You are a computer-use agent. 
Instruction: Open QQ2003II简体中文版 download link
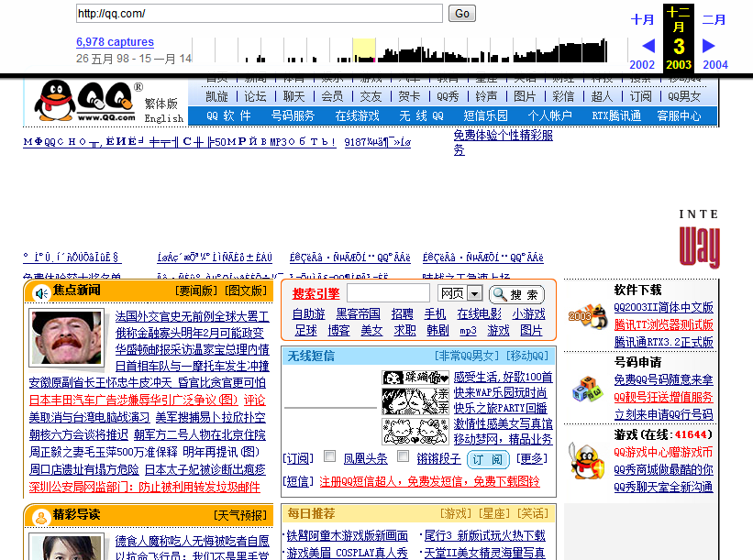(x=663, y=307)
